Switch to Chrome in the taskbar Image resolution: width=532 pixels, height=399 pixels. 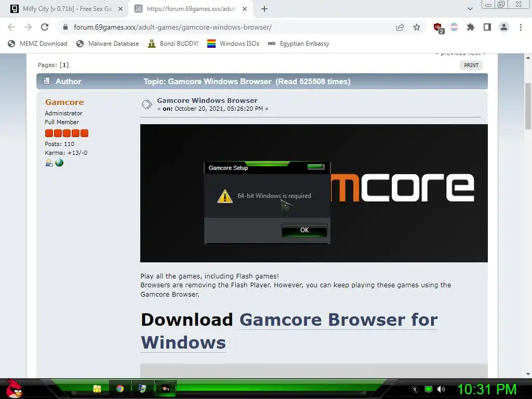tap(120, 389)
